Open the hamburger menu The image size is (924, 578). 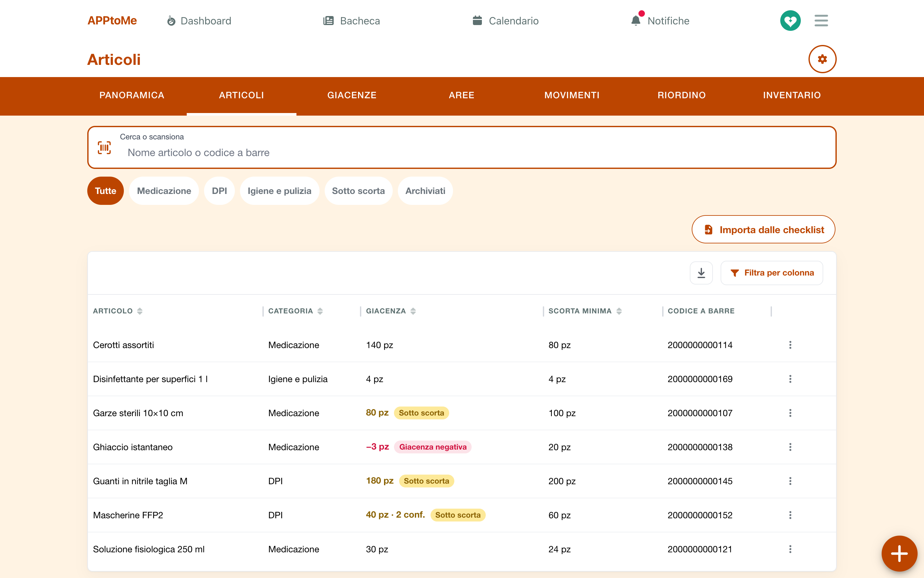point(821,21)
